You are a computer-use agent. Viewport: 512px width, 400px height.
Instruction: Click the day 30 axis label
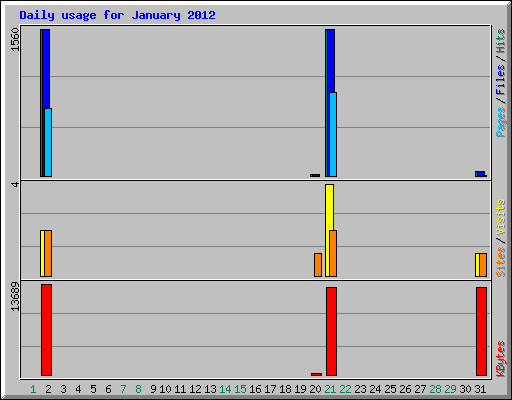pyautogui.click(x=465, y=389)
